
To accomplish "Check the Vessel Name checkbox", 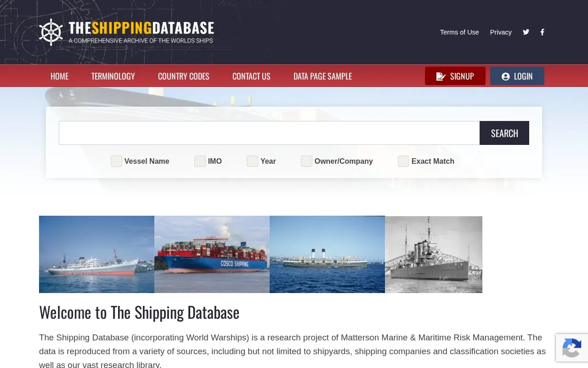I will coord(116,161).
